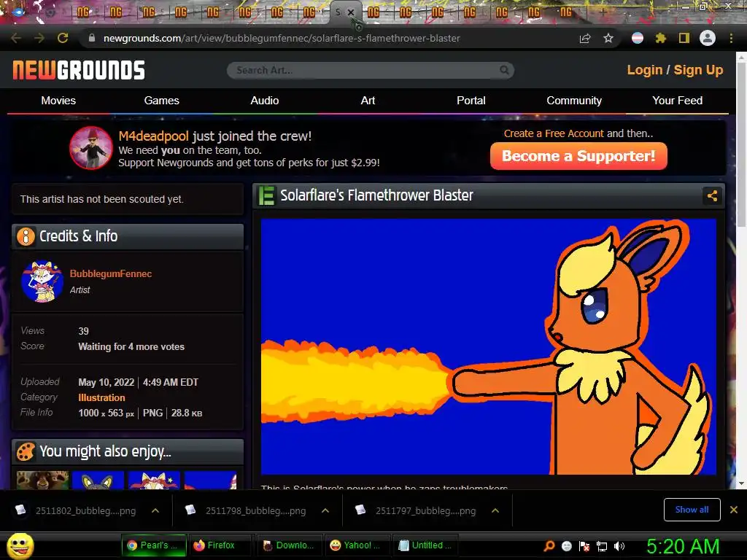747x560 pixels.
Task: Click the volume speaker tray icon
Action: (619, 545)
